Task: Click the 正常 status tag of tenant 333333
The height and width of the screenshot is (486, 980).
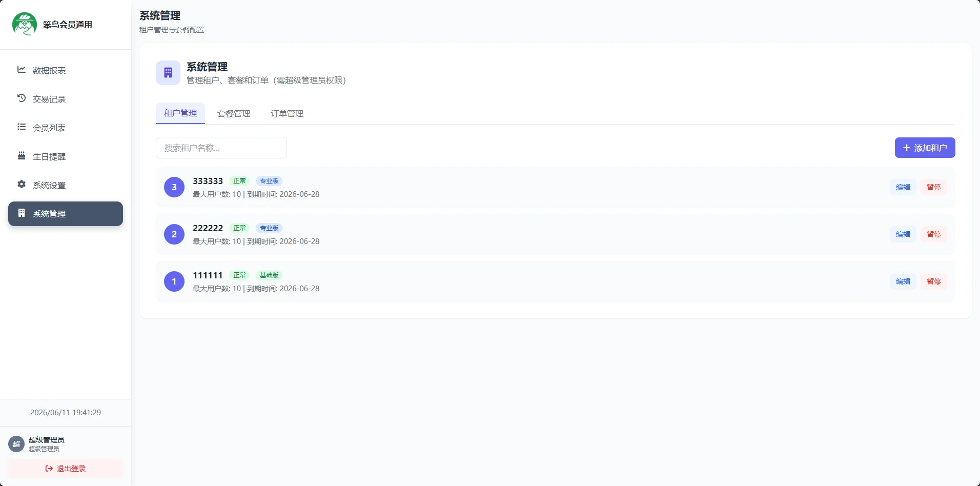Action: click(x=239, y=181)
